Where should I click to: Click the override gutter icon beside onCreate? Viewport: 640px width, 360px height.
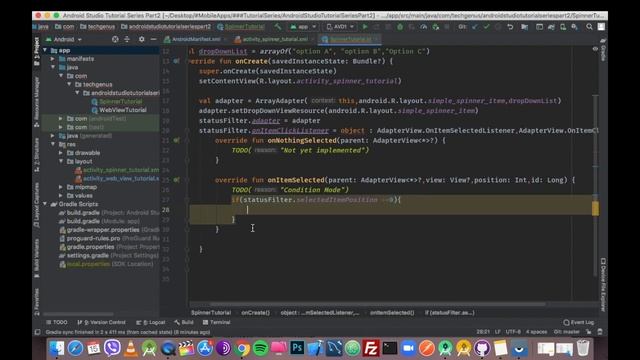tap(176, 61)
